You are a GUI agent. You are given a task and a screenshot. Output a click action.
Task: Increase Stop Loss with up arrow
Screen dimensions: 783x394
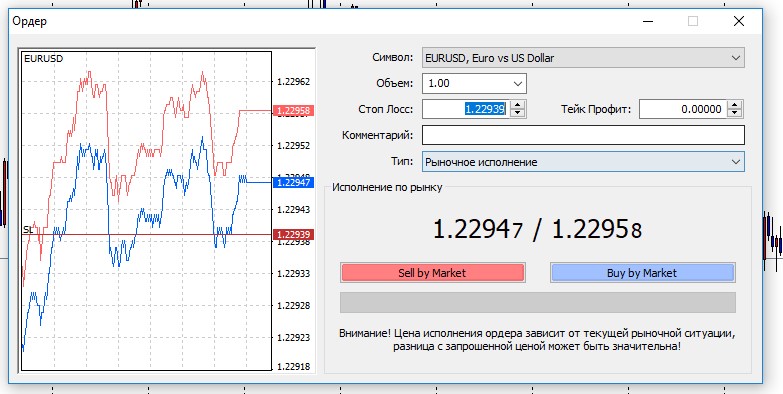(517, 105)
